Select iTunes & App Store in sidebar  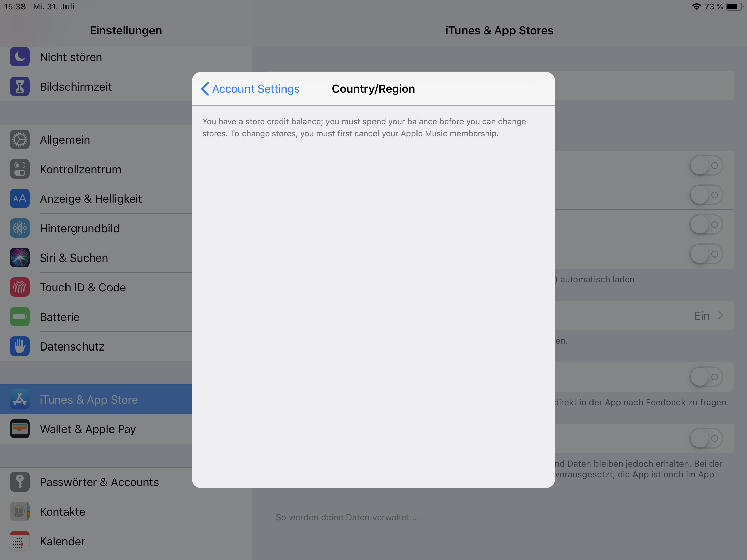click(88, 399)
